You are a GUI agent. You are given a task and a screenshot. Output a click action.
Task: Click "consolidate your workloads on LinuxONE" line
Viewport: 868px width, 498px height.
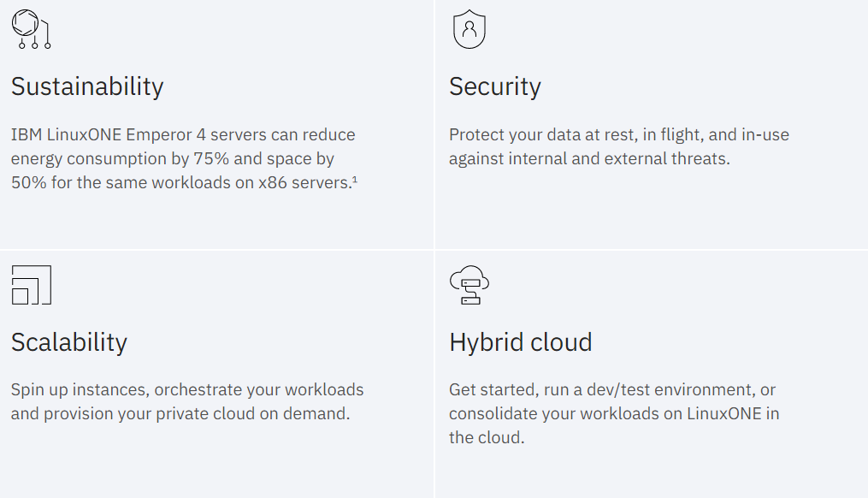(x=614, y=413)
